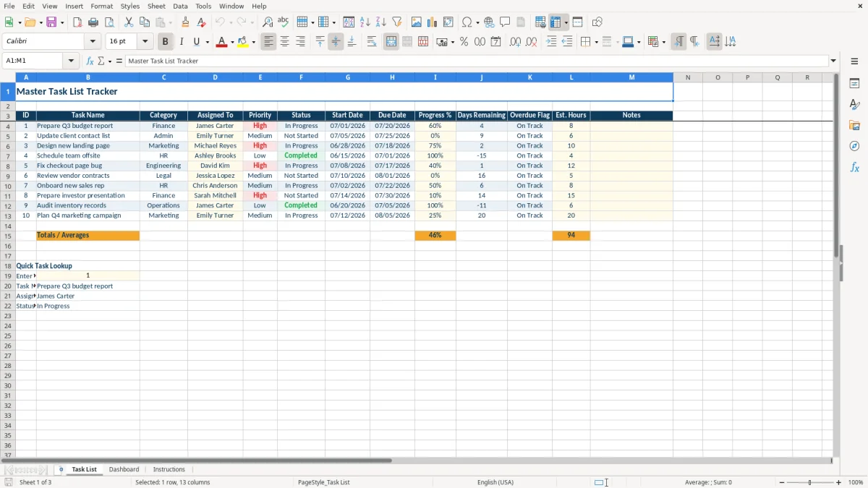The width and height of the screenshot is (868, 488).
Task: Click Background Color yellow highlight button
Action: 243,42
